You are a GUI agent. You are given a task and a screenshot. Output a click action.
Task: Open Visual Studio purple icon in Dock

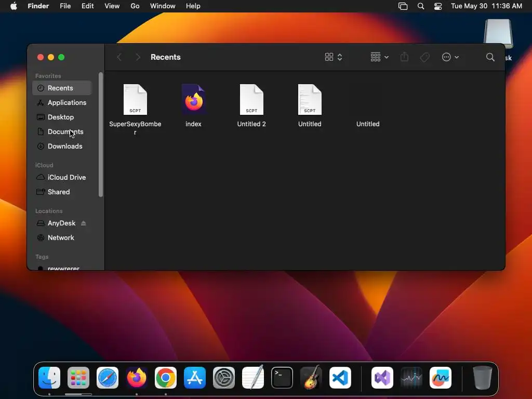tap(382, 378)
